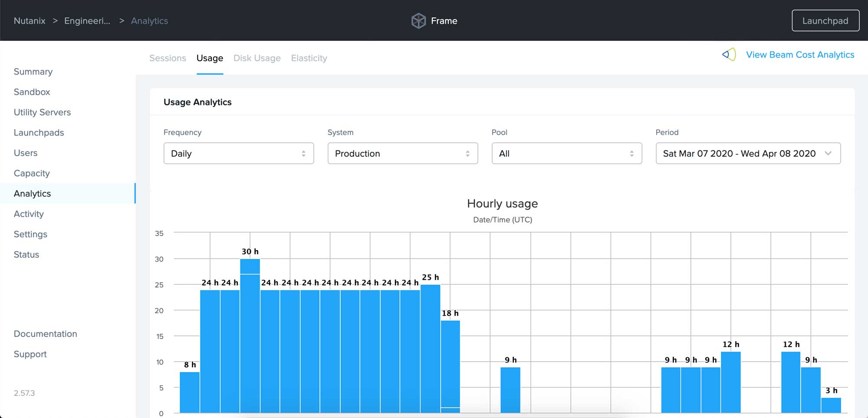The height and width of the screenshot is (418, 868).
Task: Open View Beam Cost Analytics link
Action: (800, 55)
